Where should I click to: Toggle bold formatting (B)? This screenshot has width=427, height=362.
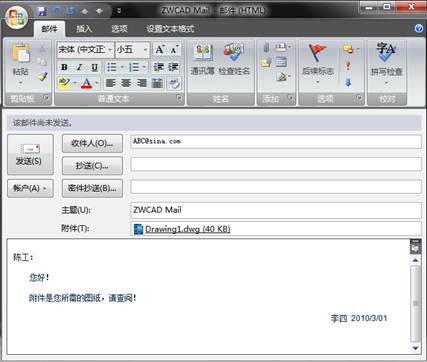point(64,67)
